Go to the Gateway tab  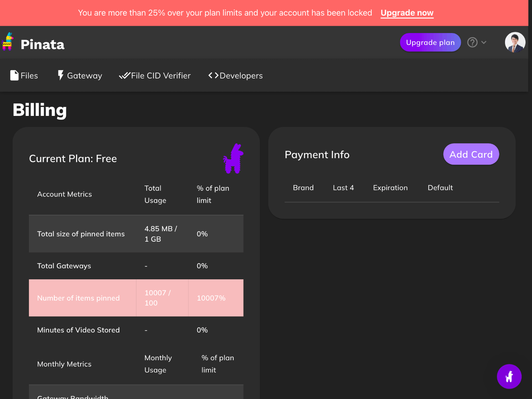tap(80, 76)
